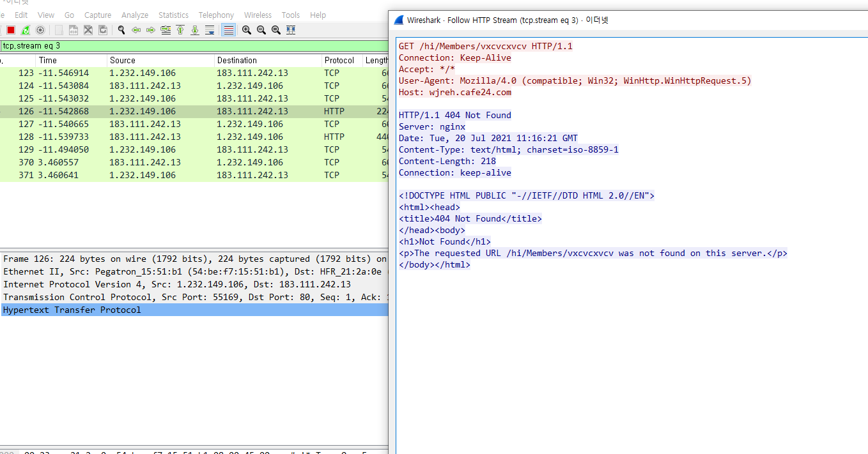The width and height of the screenshot is (868, 454).
Task: Open the Help menu
Action: 318,15
